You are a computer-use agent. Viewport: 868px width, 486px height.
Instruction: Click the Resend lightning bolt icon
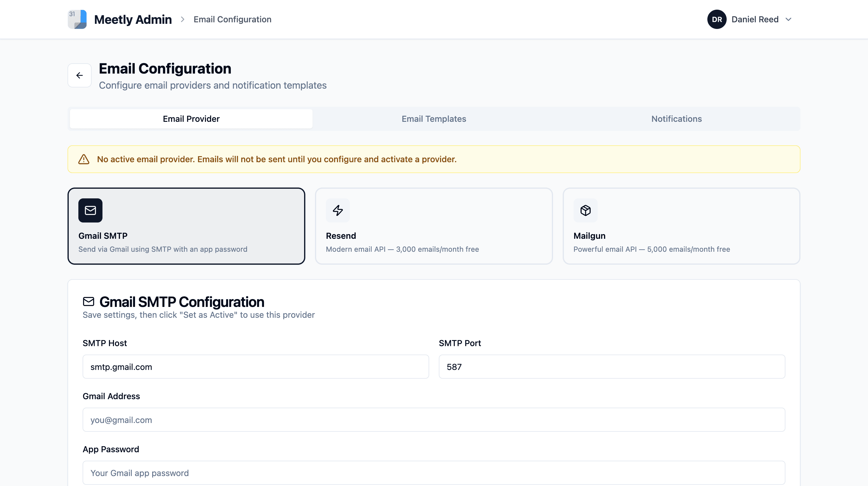click(338, 210)
